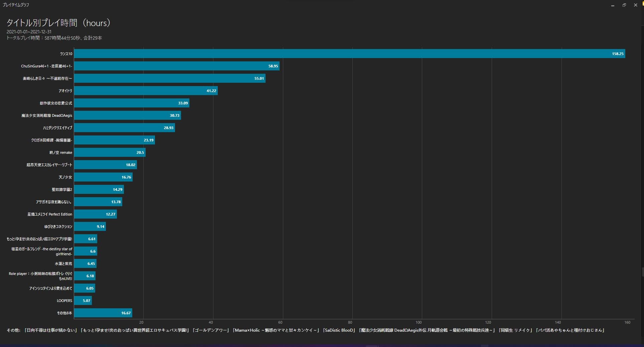
Task: Click 「同級生 リメイク」 in the その他 footer
Action: 515,330
